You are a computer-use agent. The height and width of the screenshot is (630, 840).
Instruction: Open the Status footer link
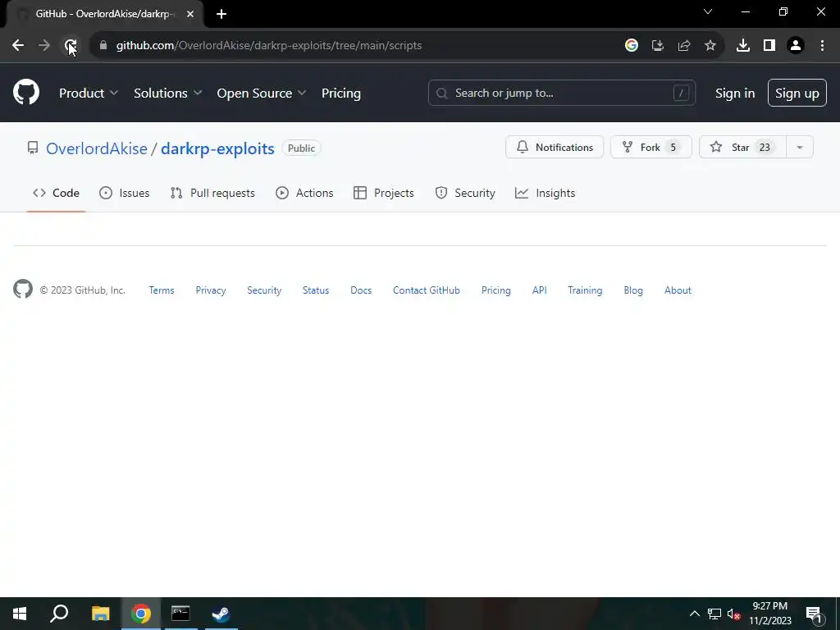[316, 290]
